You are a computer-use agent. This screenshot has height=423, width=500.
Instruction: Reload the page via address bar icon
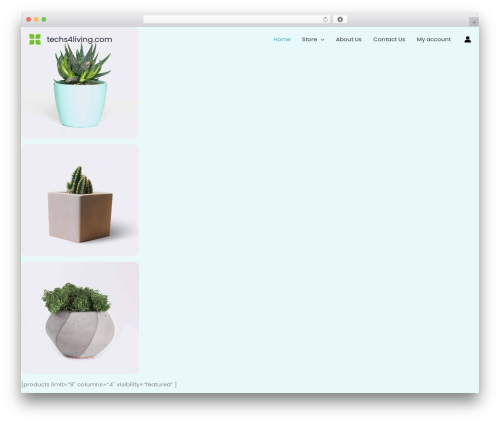click(325, 19)
